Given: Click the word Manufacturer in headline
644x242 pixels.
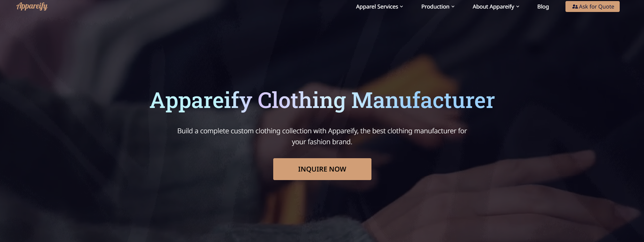Looking at the screenshot, I should (x=423, y=100).
